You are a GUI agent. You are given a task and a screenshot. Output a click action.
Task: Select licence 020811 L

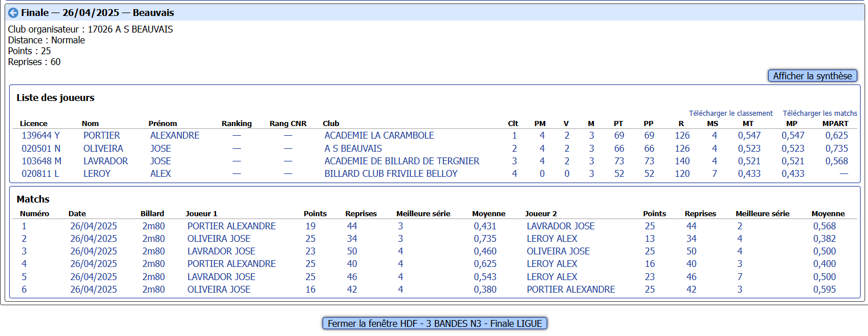click(x=40, y=173)
